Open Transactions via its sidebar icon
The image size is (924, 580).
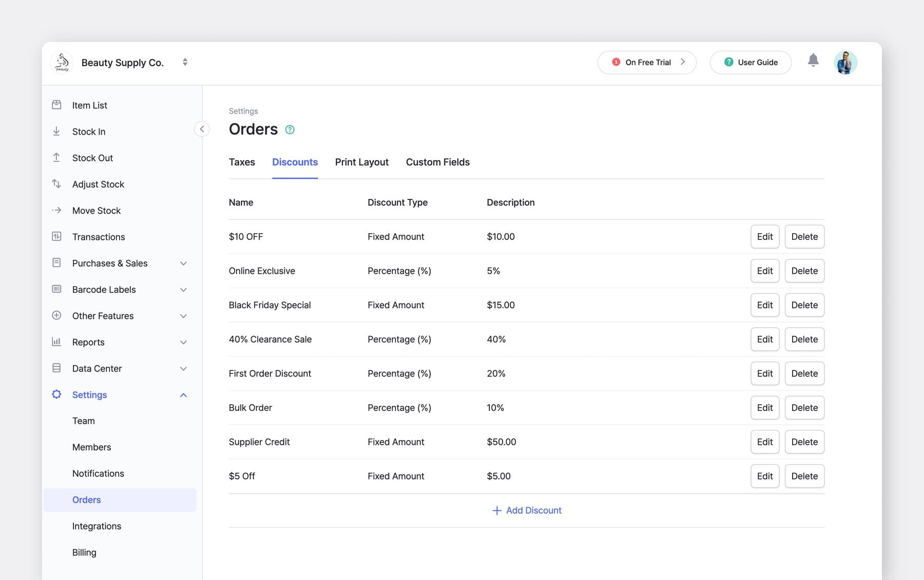point(56,237)
